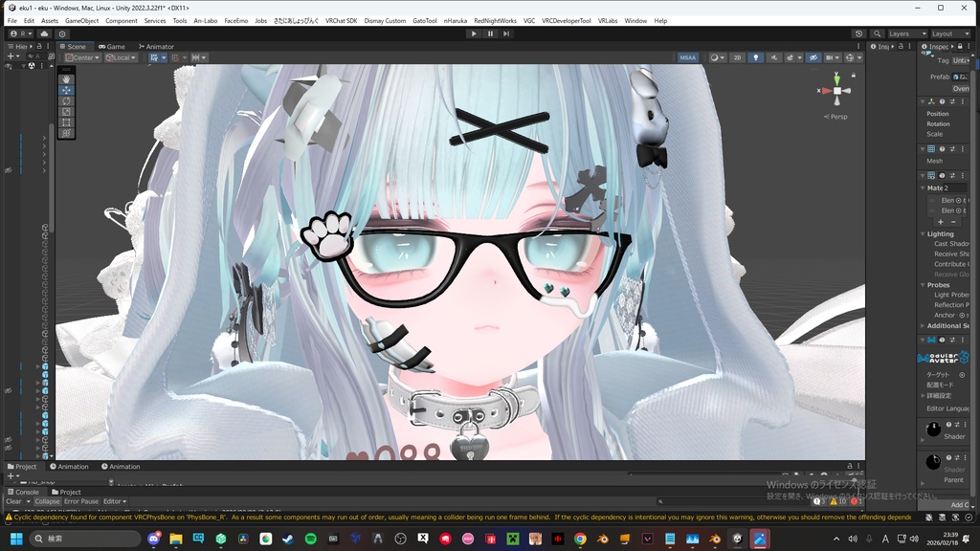The width and height of the screenshot is (980, 551).
Task: Click the scene view camera lighting bulb icon
Action: [x=756, y=57]
